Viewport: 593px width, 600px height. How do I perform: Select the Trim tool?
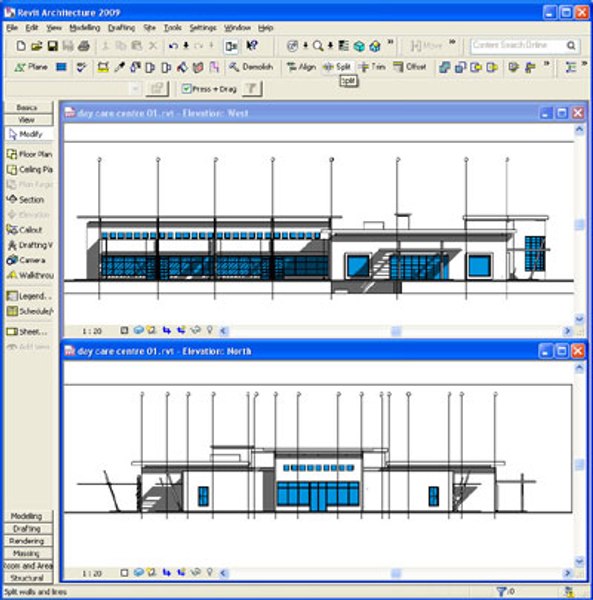point(372,67)
